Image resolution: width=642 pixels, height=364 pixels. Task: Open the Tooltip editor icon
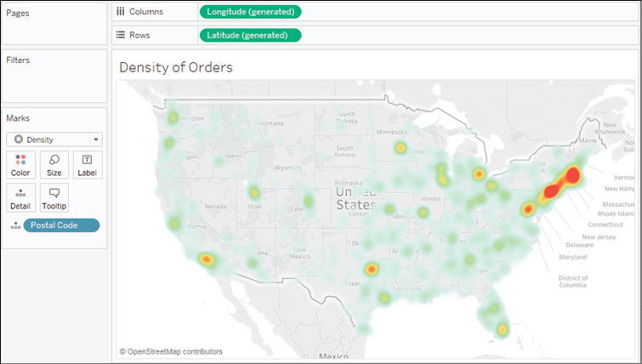click(x=54, y=197)
